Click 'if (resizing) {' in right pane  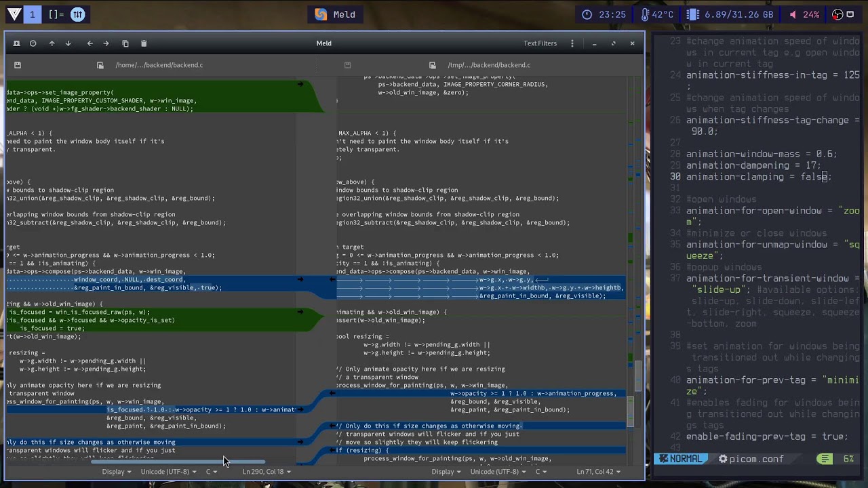(x=361, y=450)
